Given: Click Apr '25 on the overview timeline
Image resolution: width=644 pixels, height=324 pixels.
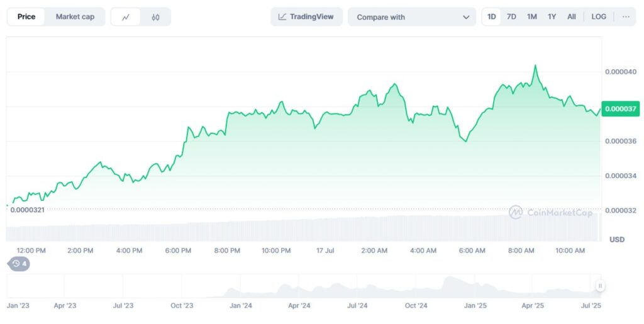Looking at the screenshot, I should tap(533, 306).
